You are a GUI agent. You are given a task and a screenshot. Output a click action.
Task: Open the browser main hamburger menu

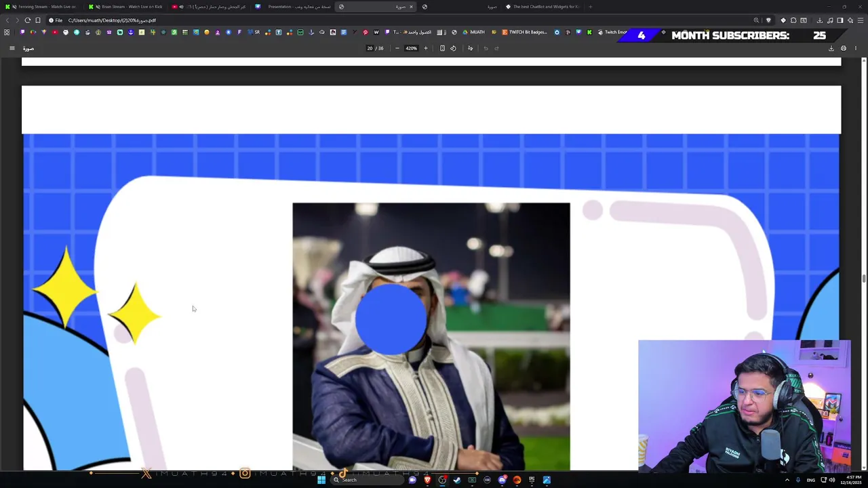click(860, 20)
